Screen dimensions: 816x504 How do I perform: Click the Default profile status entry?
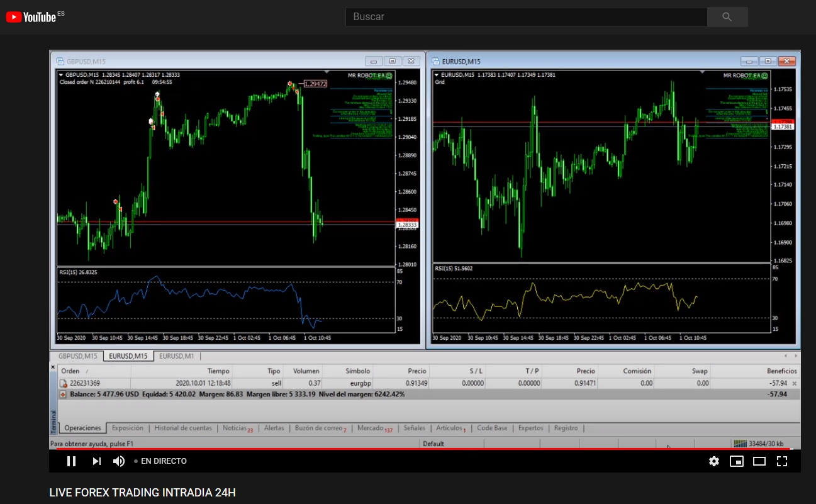[x=433, y=444]
